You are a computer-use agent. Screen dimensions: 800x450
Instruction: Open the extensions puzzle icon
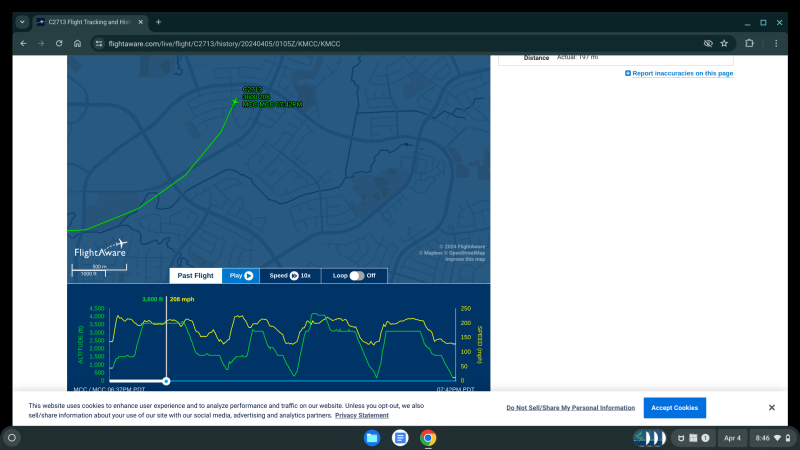pyautogui.click(x=749, y=44)
